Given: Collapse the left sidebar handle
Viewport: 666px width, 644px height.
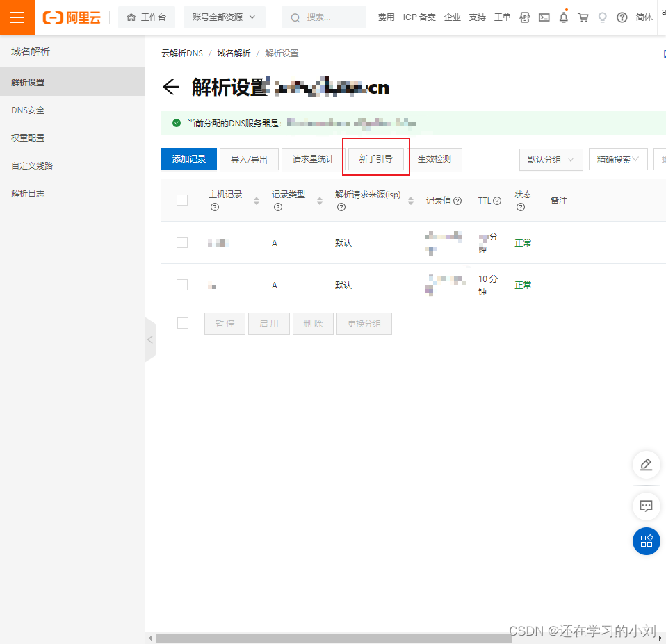Looking at the screenshot, I should point(150,340).
